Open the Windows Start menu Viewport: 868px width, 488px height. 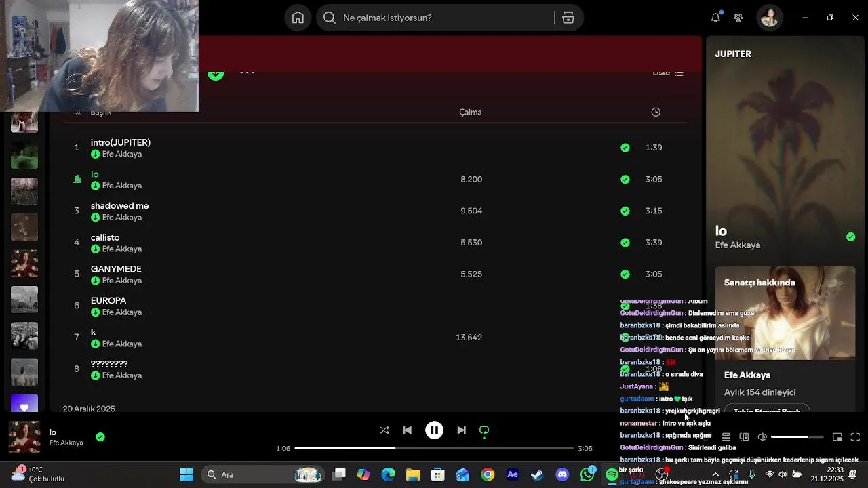tap(186, 474)
